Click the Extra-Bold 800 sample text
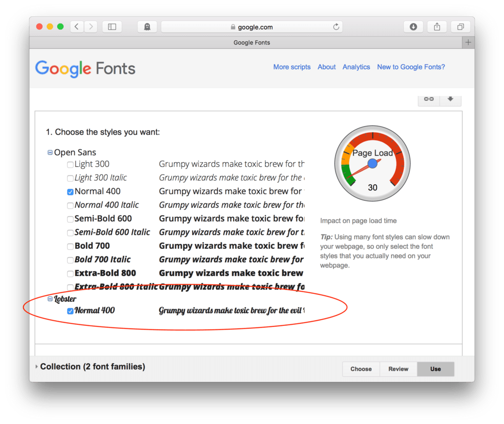The image size is (504, 424). pos(231,273)
